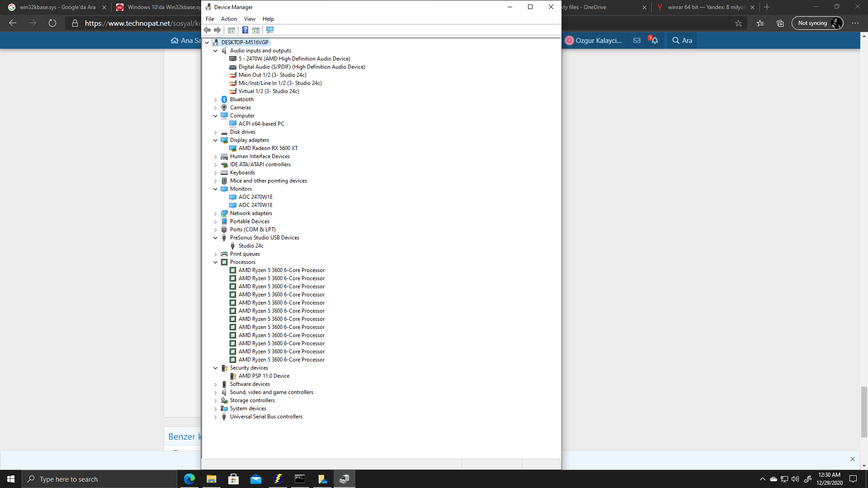Expand the Disk drives node
The image size is (868, 488).
point(216,132)
